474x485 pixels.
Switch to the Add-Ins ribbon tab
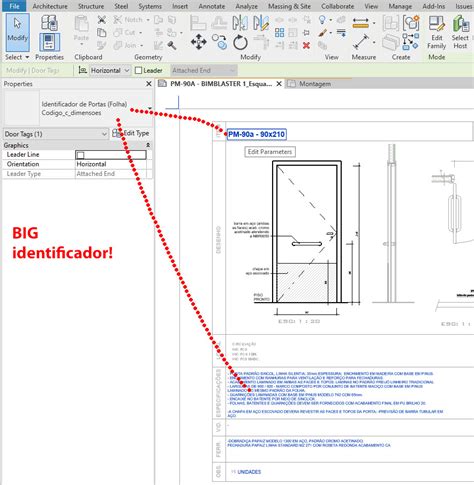click(x=434, y=6)
